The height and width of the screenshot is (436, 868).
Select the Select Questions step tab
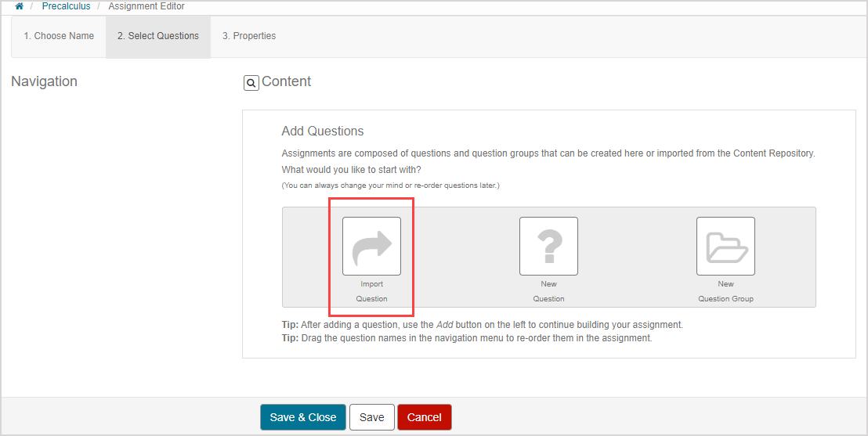click(x=158, y=36)
